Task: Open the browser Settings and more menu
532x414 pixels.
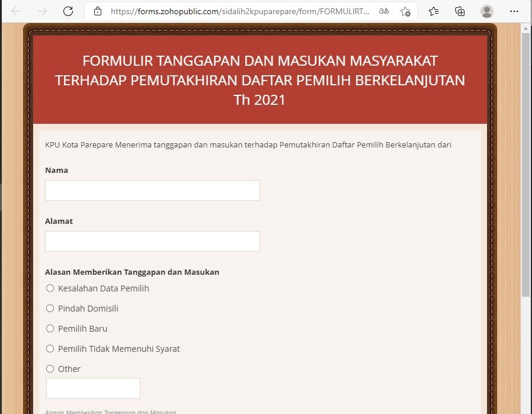Action: click(514, 11)
